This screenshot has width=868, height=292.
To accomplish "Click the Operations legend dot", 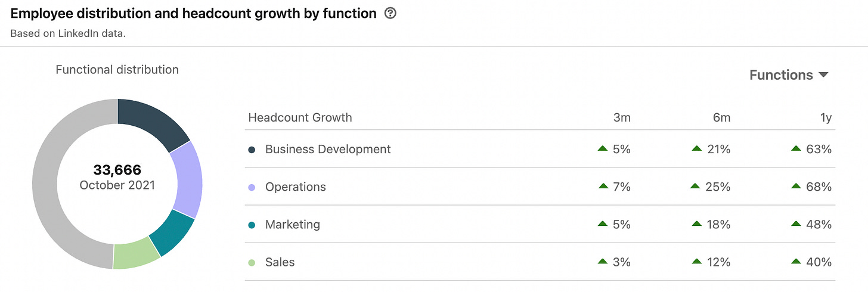I will pyautogui.click(x=252, y=187).
